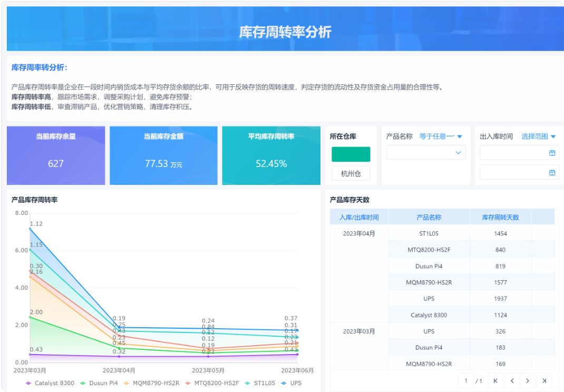Click the value 1937 in table
Image resolution: width=564 pixels, height=392 pixels.
(x=500, y=299)
